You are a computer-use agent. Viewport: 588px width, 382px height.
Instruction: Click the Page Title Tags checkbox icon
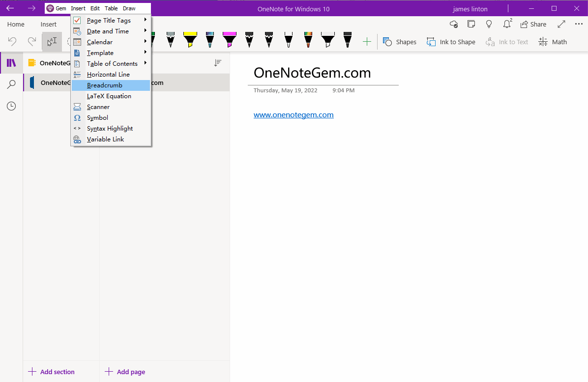pos(77,20)
